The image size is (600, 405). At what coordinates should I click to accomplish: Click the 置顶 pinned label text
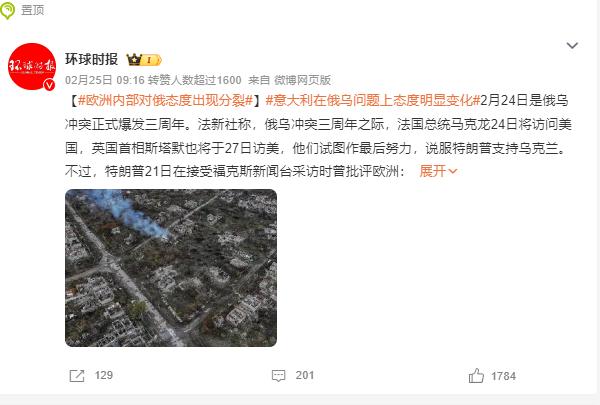[x=33, y=10]
